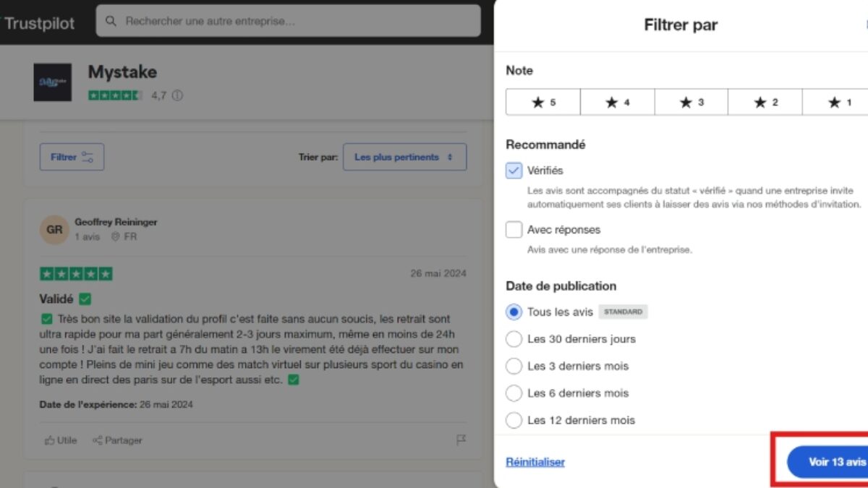
Task: Click the Réinitialiser link
Action: [535, 462]
